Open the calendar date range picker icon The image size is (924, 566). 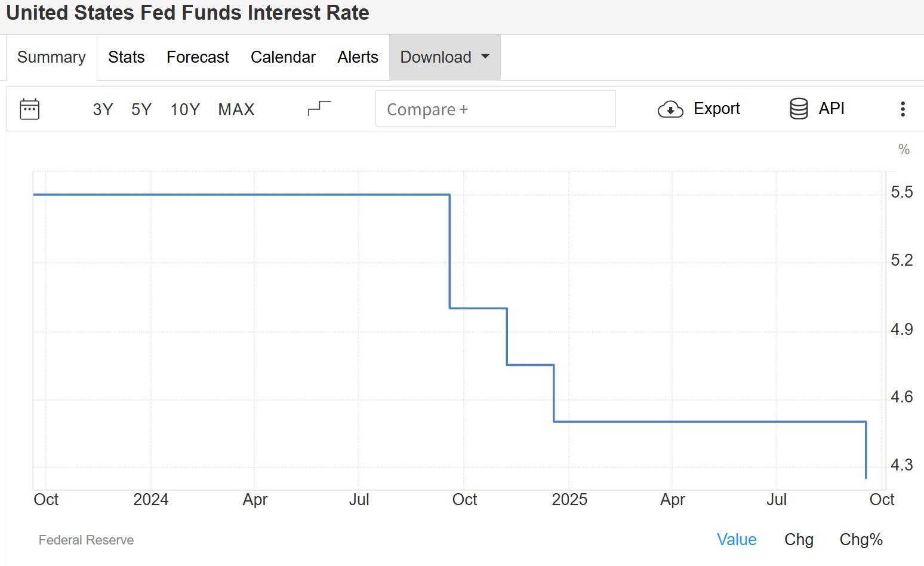pos(29,109)
